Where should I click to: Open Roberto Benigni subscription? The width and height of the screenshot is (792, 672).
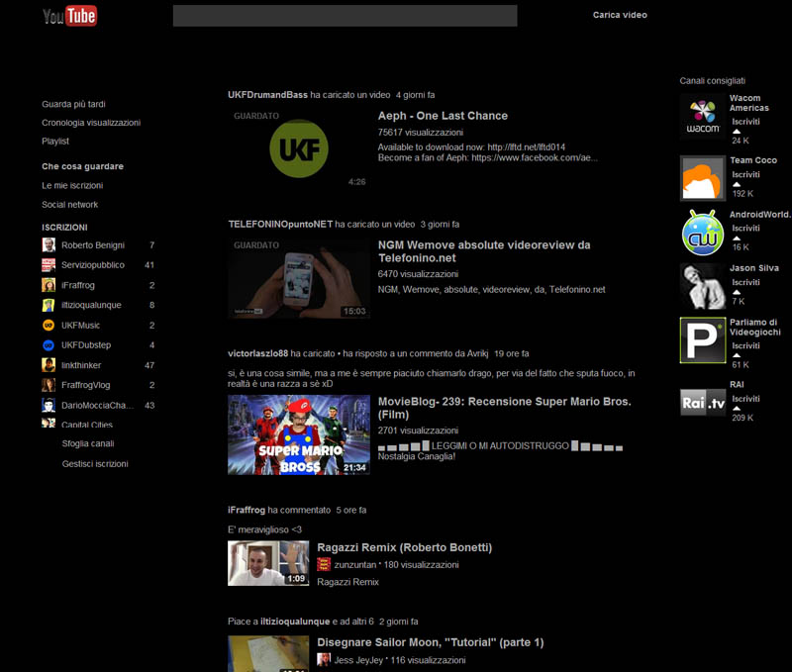tap(93, 245)
